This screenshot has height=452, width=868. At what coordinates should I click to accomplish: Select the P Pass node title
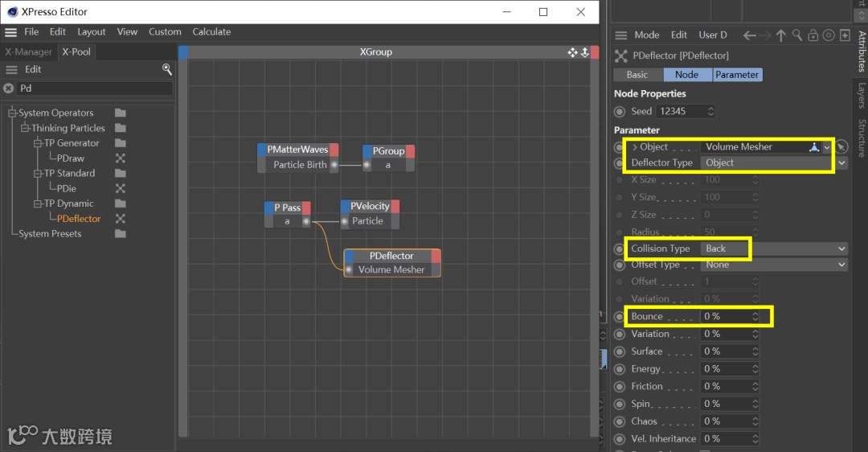[x=287, y=208]
